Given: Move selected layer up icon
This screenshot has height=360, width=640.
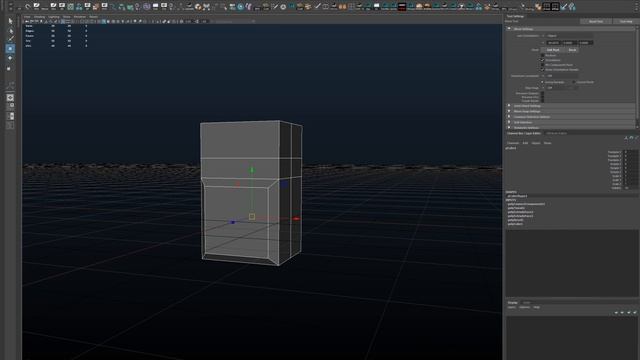Looking at the screenshot, I should 616,313.
